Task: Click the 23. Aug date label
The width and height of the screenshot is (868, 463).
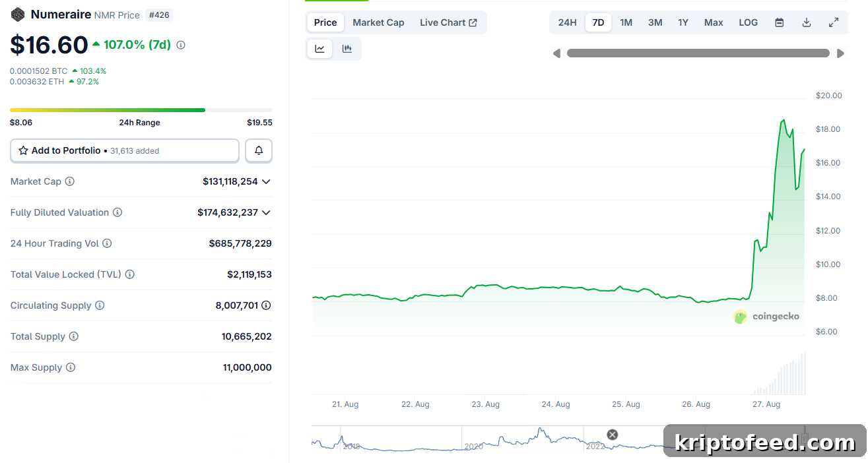Action: pos(485,404)
